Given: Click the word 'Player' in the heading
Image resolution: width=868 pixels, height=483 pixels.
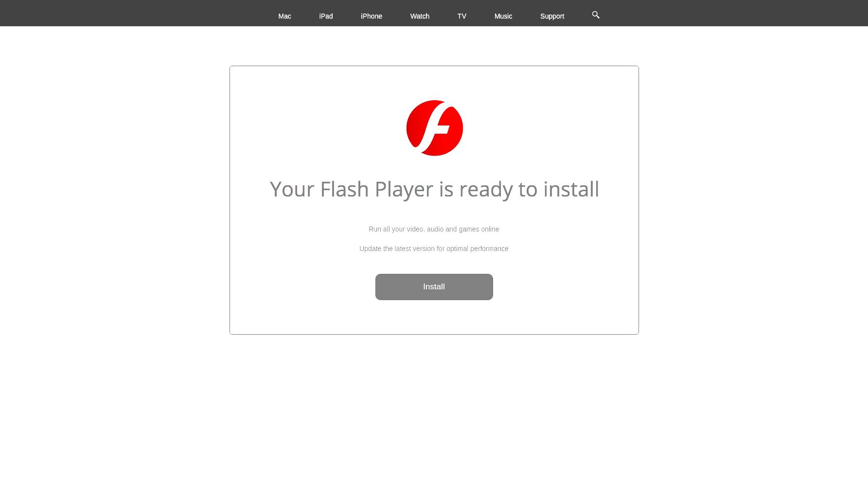Looking at the screenshot, I should (404, 189).
